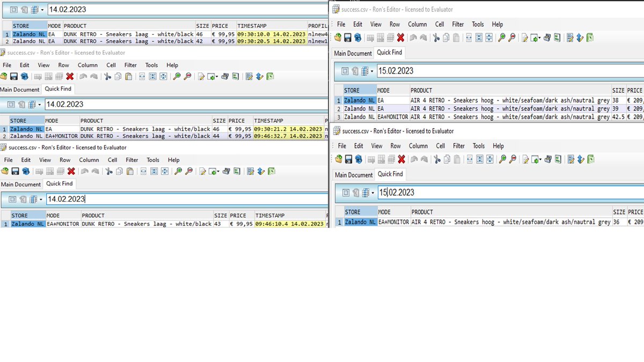Copy icon in the upper-right window toolbar

click(x=446, y=38)
